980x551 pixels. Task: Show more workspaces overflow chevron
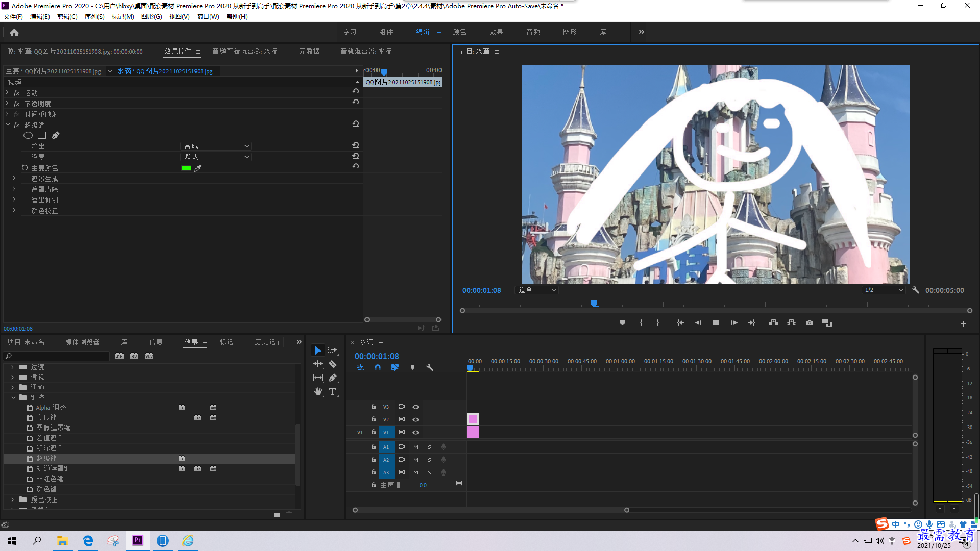tap(642, 32)
